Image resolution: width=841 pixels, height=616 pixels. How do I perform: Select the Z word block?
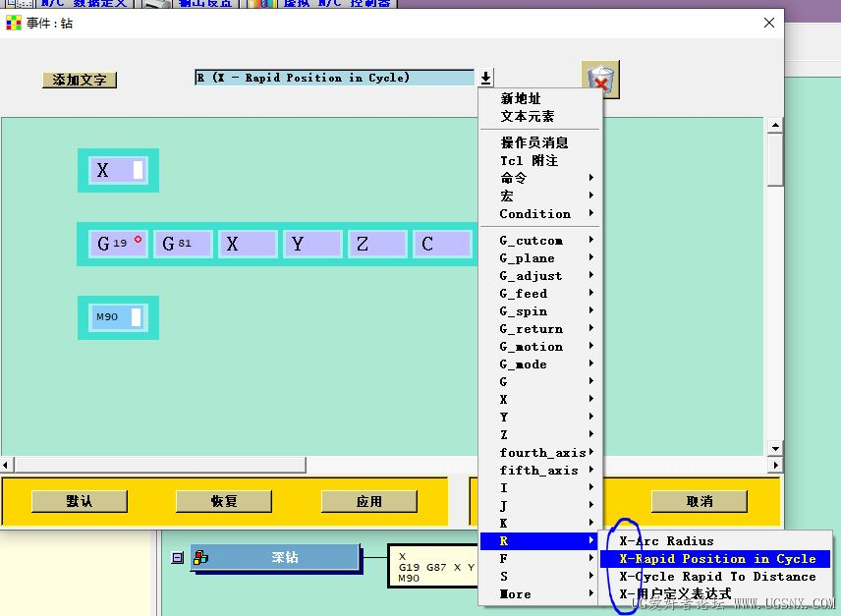(377, 244)
